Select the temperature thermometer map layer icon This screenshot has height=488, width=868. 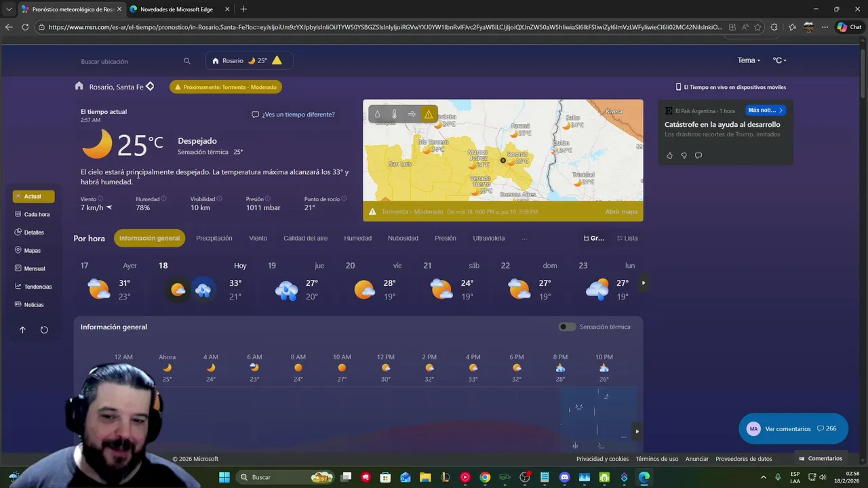coord(395,115)
